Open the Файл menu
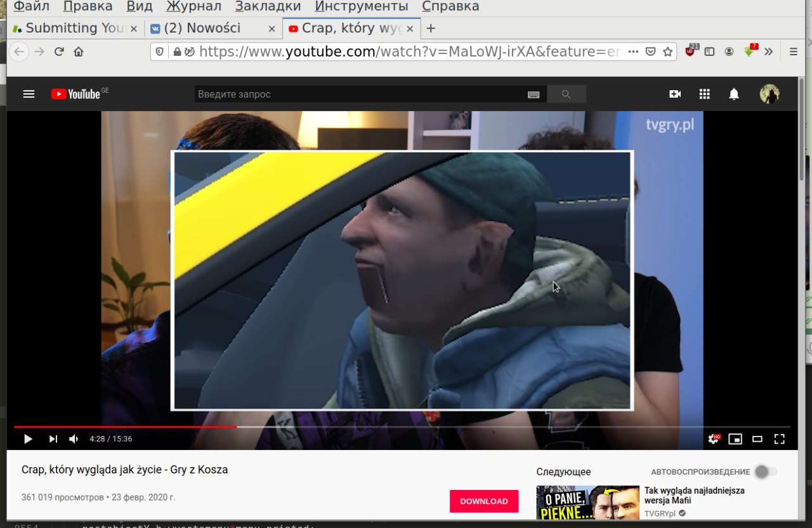The image size is (812, 528). (x=32, y=7)
